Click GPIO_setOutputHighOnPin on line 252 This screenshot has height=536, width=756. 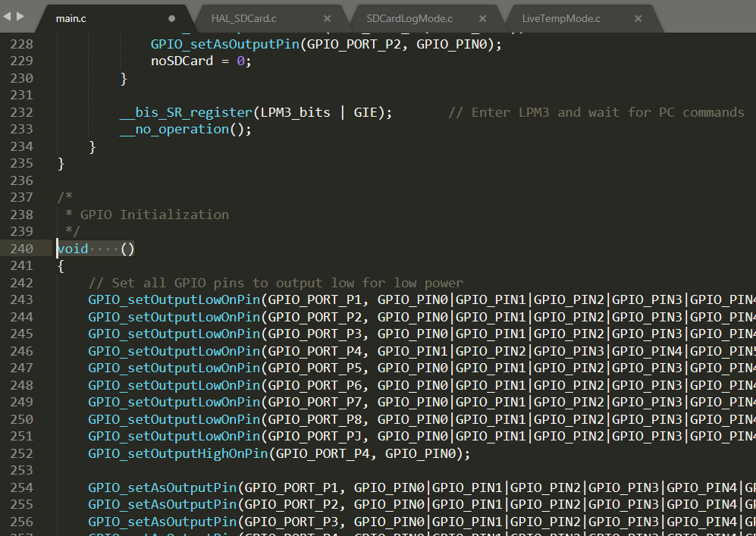[x=178, y=453]
